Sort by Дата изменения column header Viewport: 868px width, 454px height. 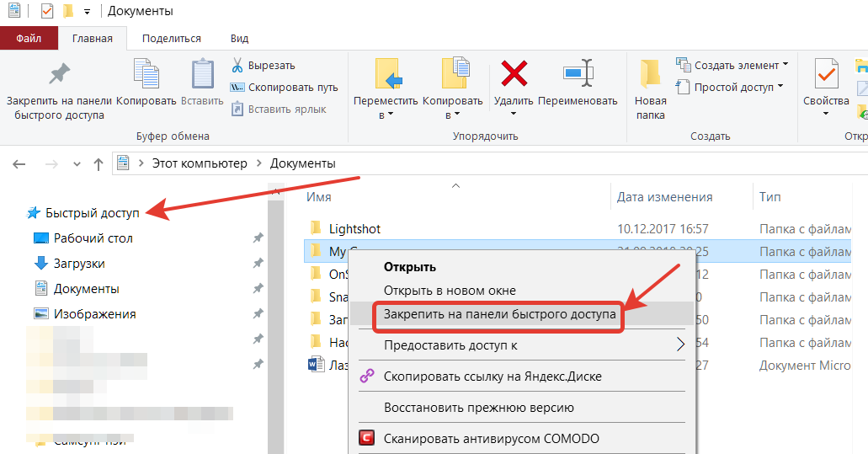pyautogui.click(x=664, y=197)
